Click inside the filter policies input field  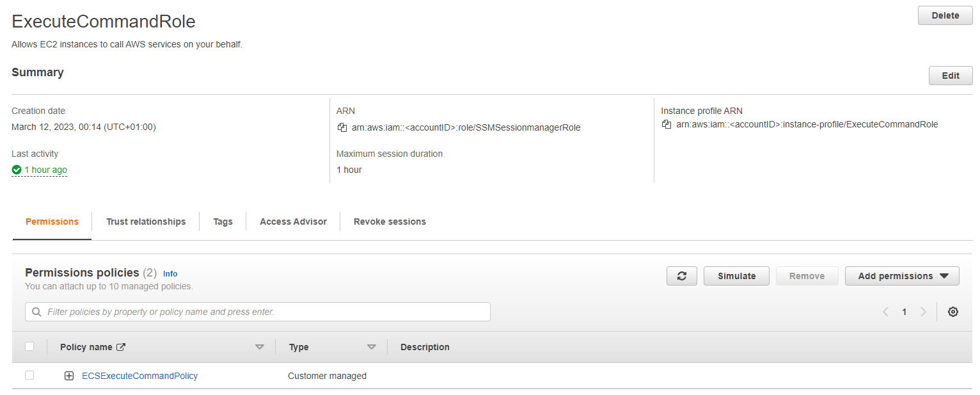tap(256, 312)
